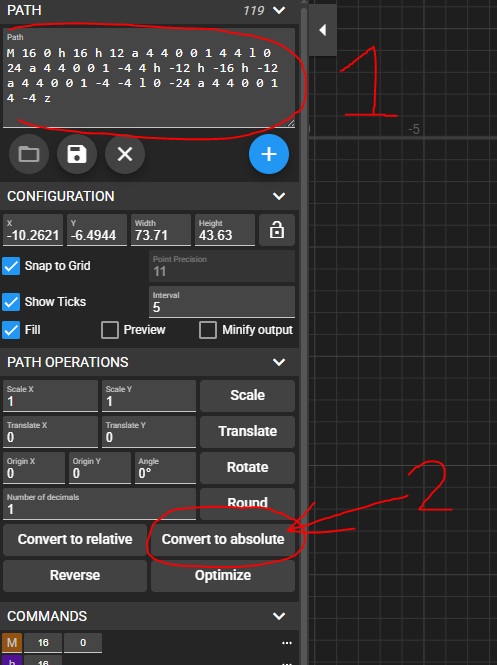This screenshot has width=497, height=665.
Task: Edit the Translate X field
Action: coord(50,432)
